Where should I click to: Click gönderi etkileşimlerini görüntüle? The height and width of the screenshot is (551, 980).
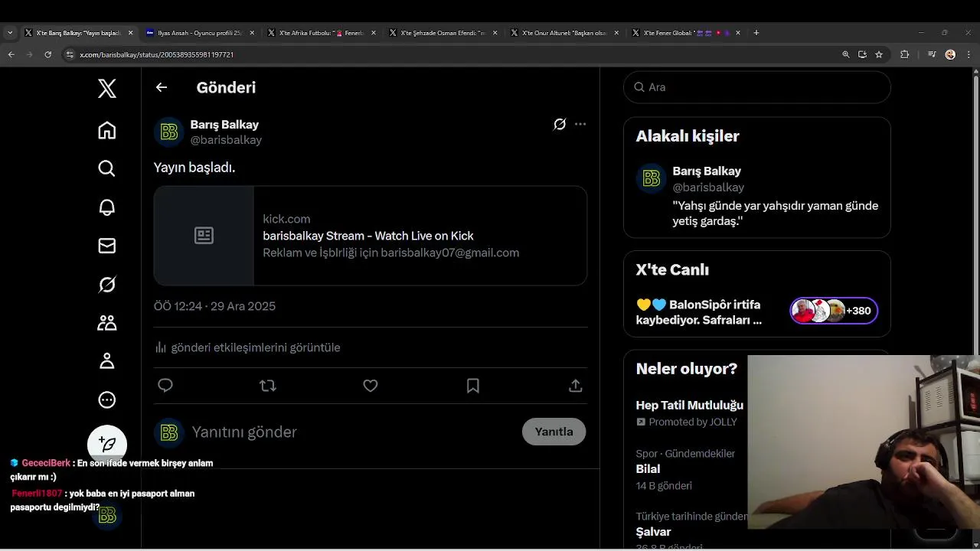pyautogui.click(x=247, y=347)
